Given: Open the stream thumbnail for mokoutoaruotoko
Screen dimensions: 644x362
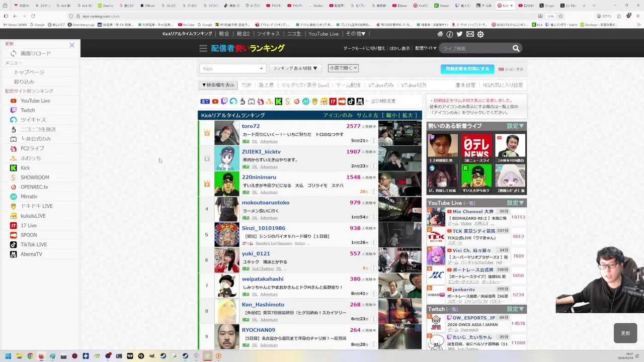Looking at the screenshot, I should [400, 209].
